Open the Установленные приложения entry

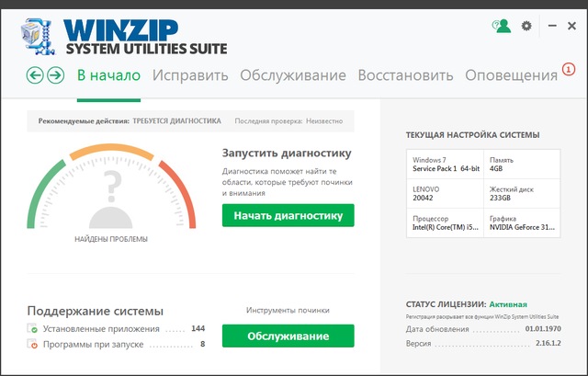99,328
